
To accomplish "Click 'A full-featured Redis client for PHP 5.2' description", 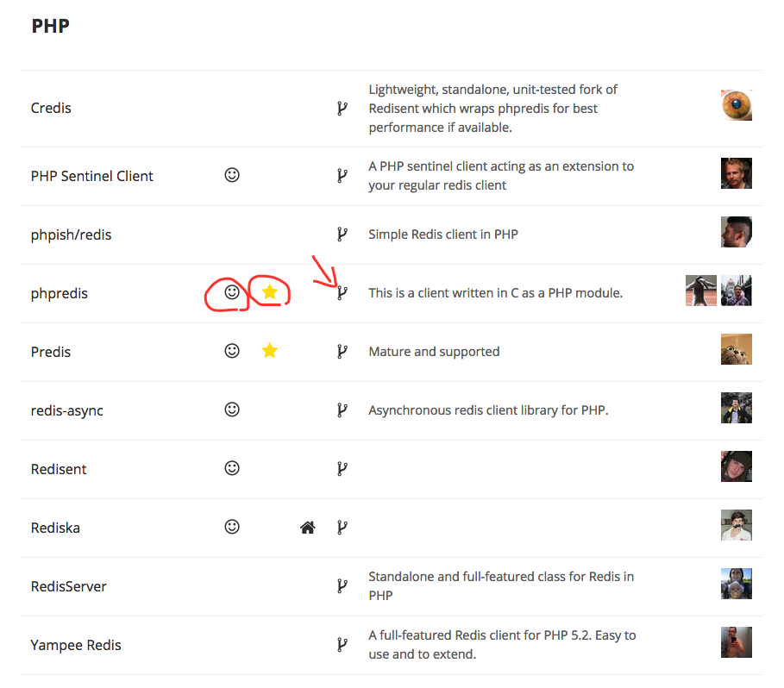I will pyautogui.click(x=502, y=645).
